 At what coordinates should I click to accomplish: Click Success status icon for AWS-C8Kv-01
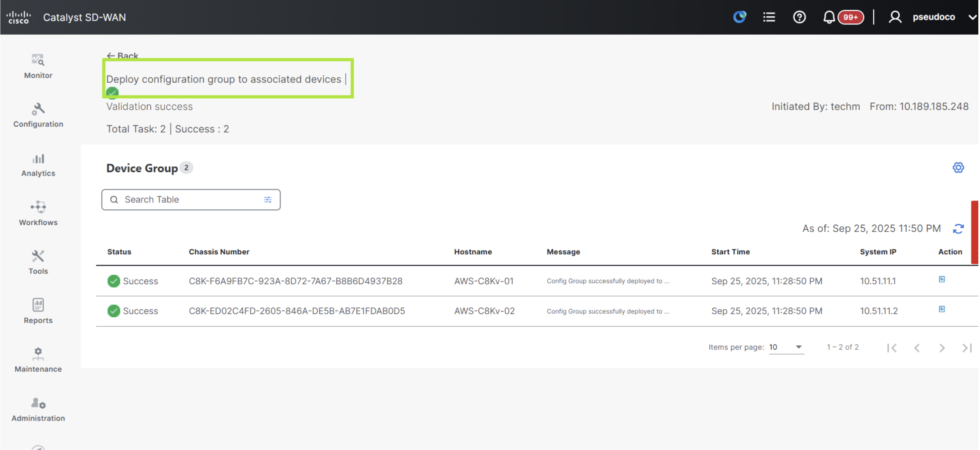click(113, 281)
